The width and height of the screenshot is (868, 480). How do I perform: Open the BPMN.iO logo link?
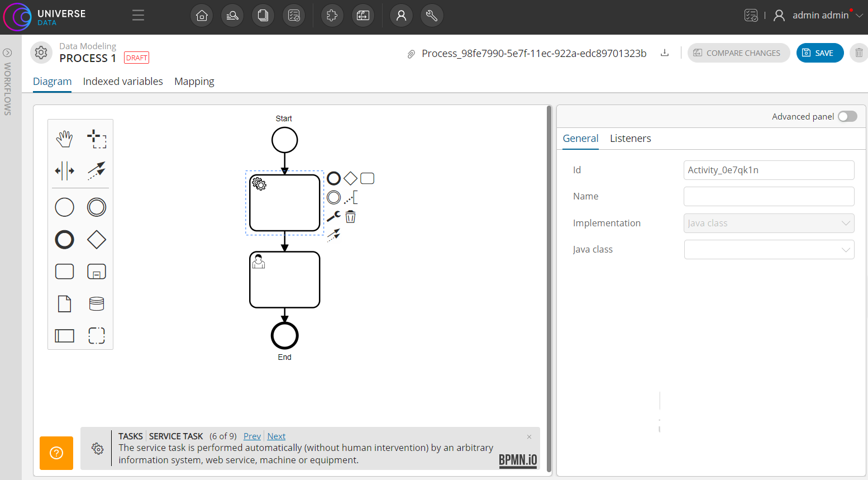point(518,460)
